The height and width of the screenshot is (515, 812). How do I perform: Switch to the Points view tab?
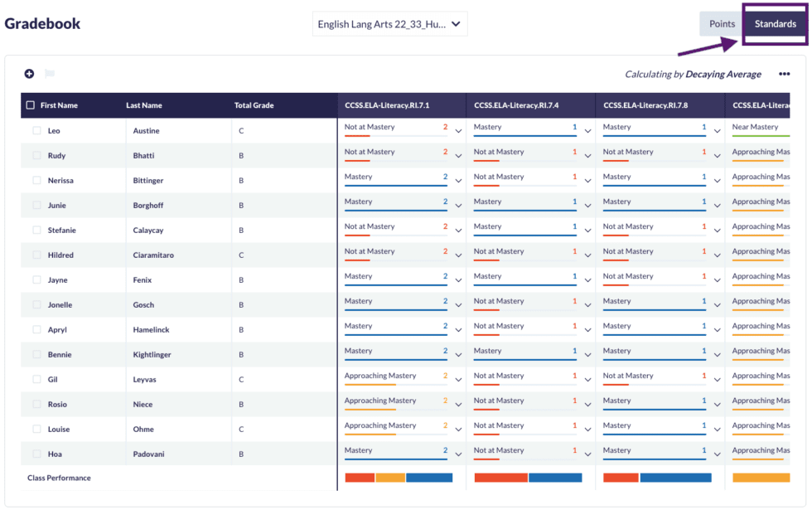tap(722, 24)
